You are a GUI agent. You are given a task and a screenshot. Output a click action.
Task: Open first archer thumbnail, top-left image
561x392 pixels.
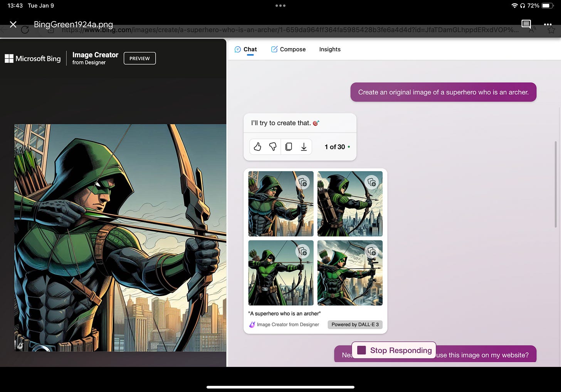pos(281,204)
